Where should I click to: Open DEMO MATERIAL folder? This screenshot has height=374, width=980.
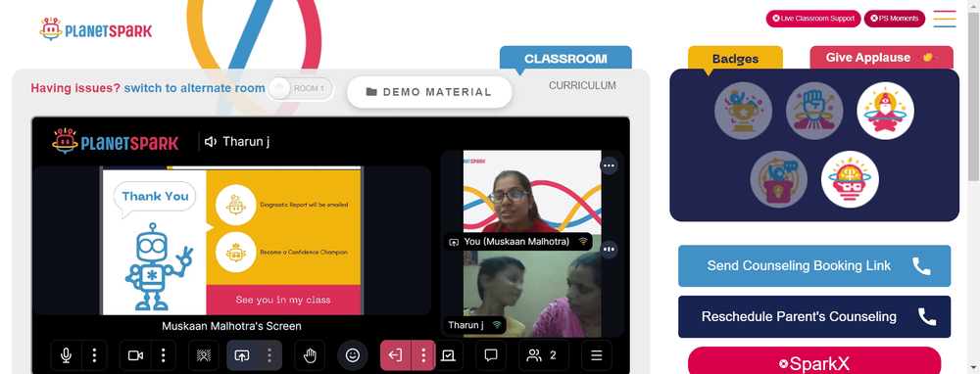tap(429, 92)
